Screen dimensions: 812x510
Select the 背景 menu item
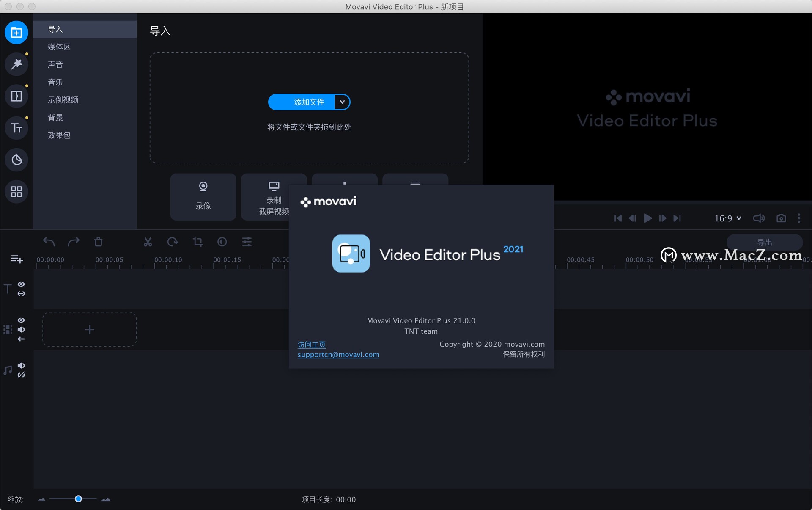pyautogui.click(x=85, y=118)
